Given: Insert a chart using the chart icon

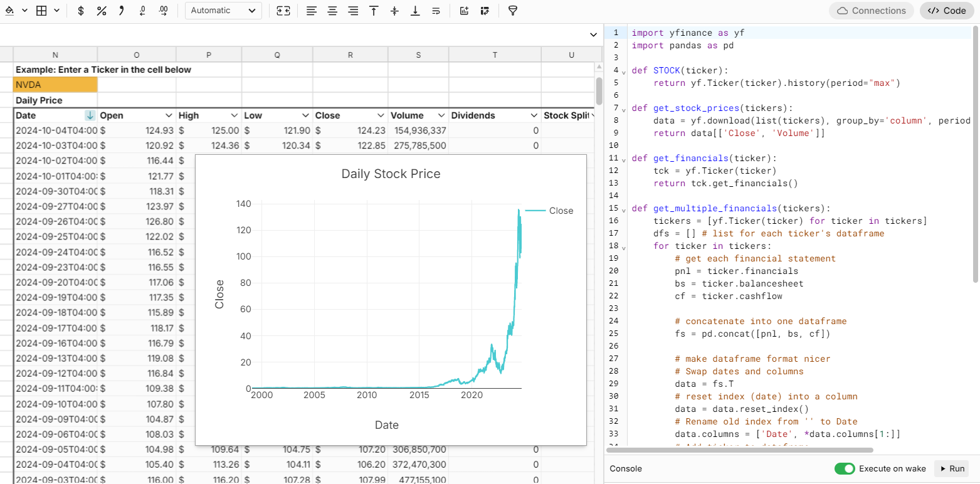Looking at the screenshot, I should click(465, 11).
